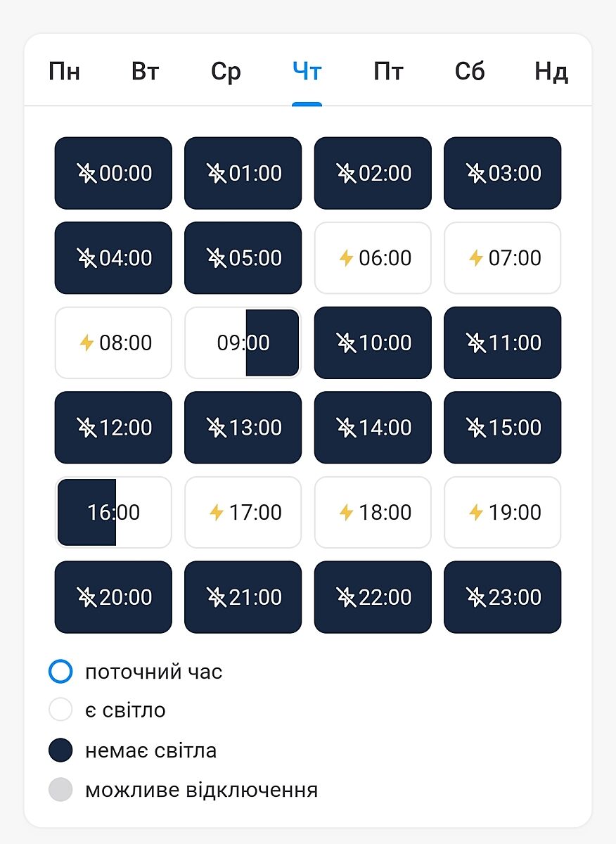Click the gray 'можливе відключення' legend circle
This screenshot has height=844, width=616.
60,790
